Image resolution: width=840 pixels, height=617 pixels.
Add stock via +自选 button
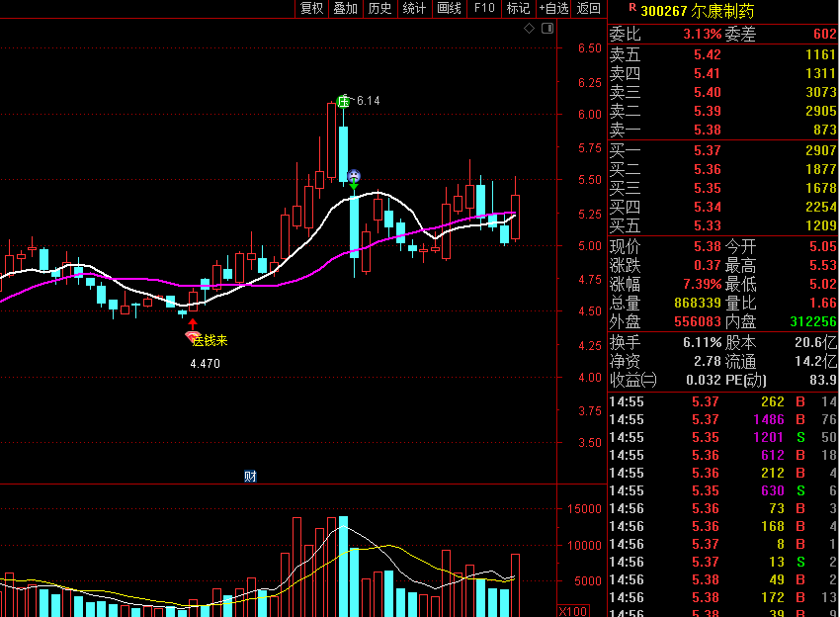[x=554, y=8]
